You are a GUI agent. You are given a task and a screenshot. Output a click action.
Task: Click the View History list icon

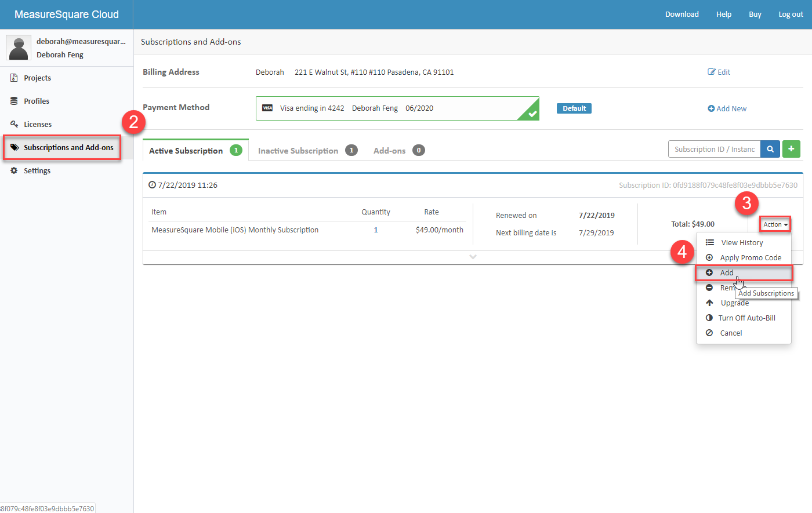(x=710, y=242)
